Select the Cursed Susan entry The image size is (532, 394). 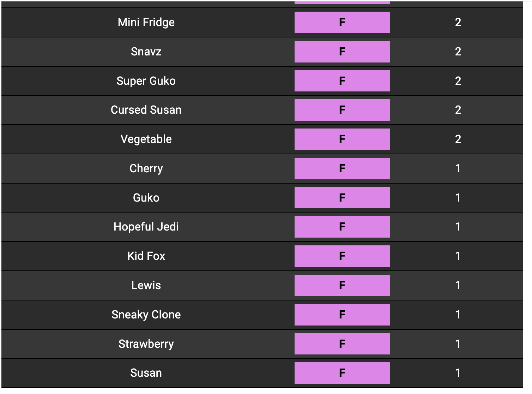point(146,110)
